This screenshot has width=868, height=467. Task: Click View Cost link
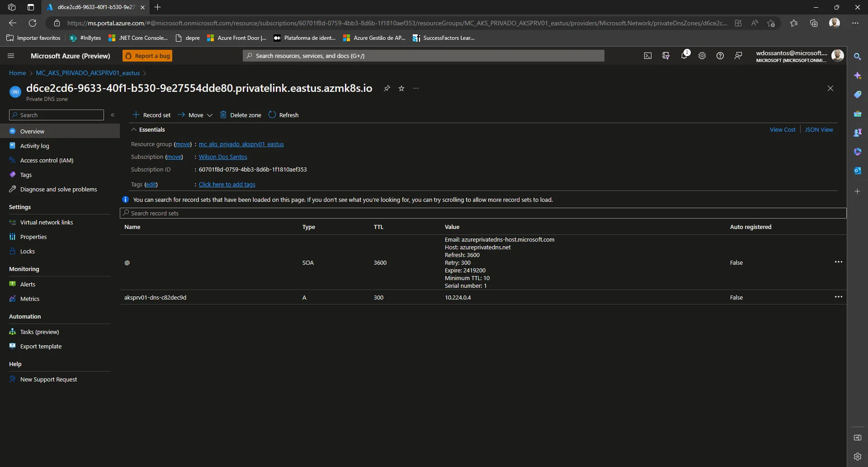[x=783, y=129]
